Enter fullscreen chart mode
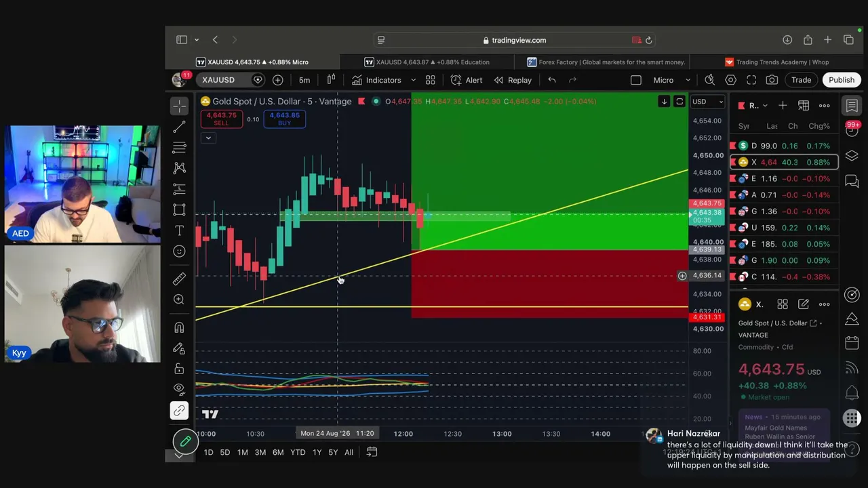 751,80
